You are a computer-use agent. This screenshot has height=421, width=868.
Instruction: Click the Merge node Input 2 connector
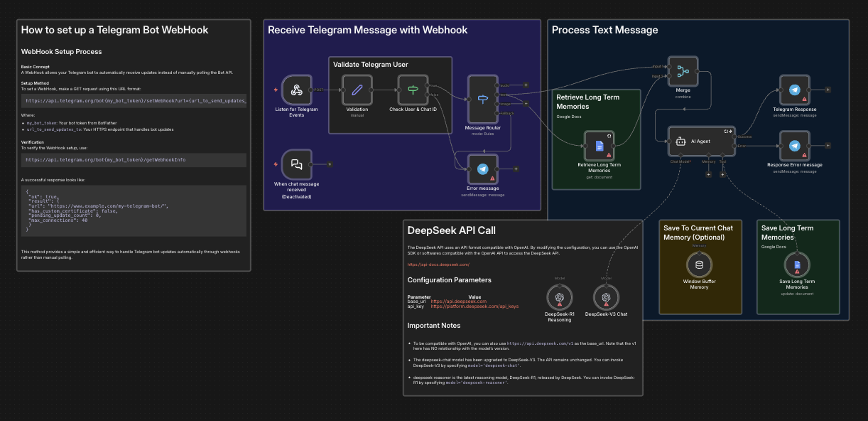(x=668, y=76)
